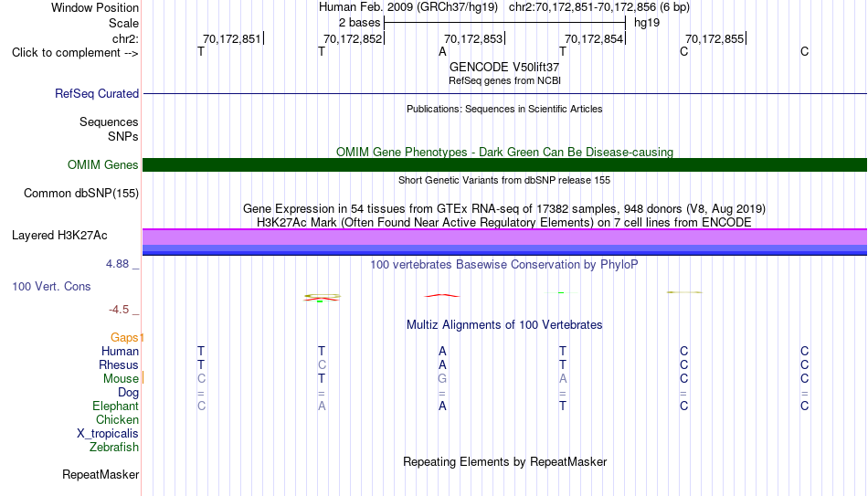Click the hg19 label beside the scale bar

pos(647,23)
